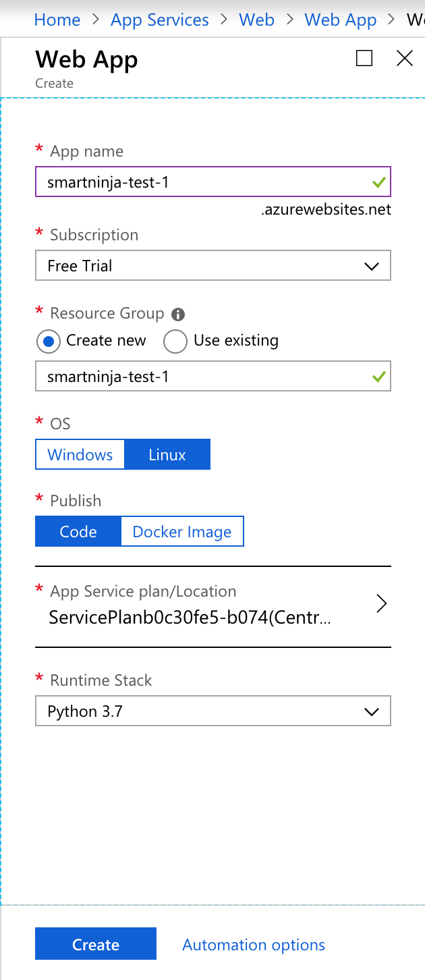This screenshot has width=425, height=980.
Task: Open the Subscription dropdown
Action: (x=213, y=266)
